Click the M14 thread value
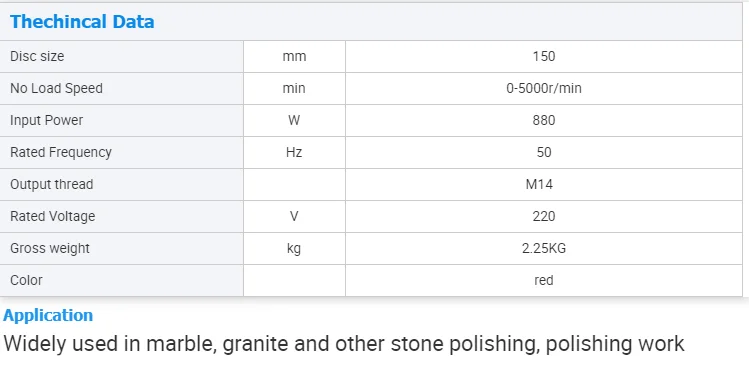749x372 pixels. click(539, 184)
